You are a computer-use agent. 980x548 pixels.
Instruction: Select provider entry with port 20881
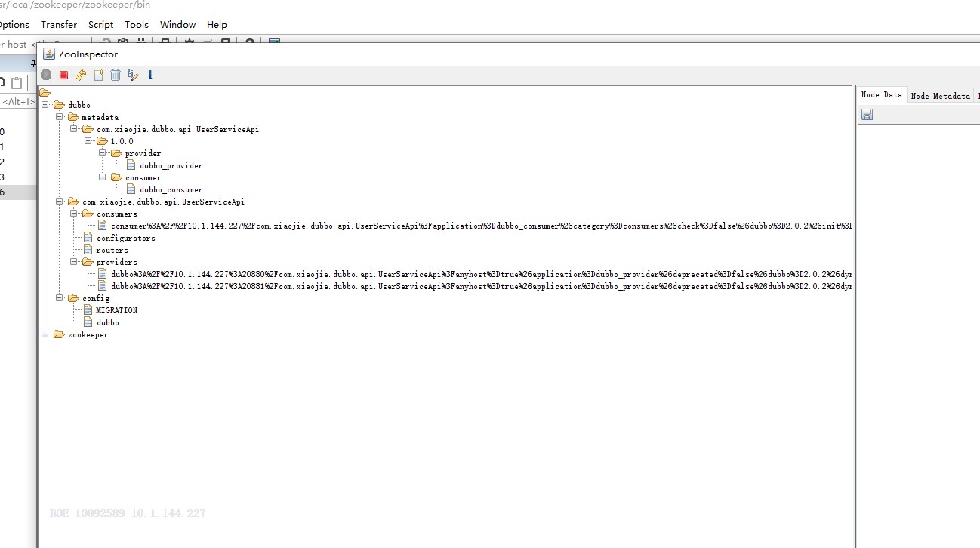coord(481,286)
